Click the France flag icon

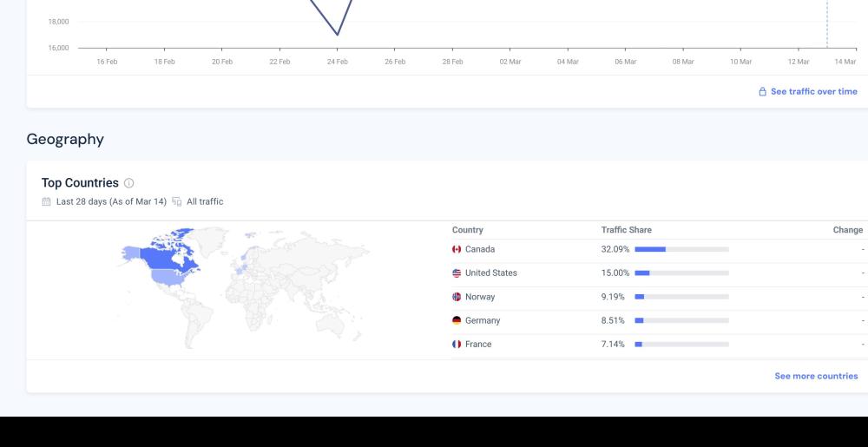click(x=457, y=344)
